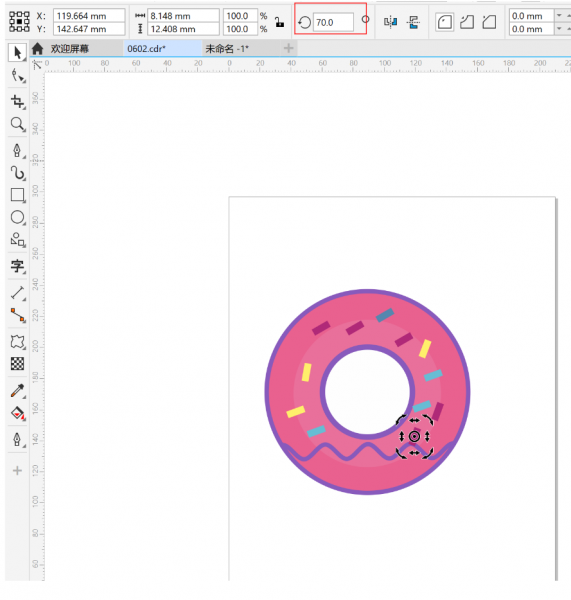Select the Text tool
571x600 pixels.
[x=17, y=266]
